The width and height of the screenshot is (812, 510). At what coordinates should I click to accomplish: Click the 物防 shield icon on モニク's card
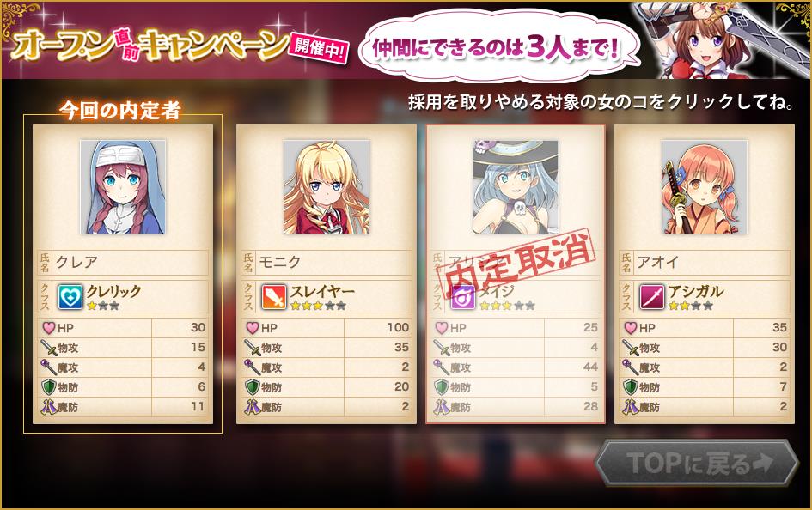point(253,387)
